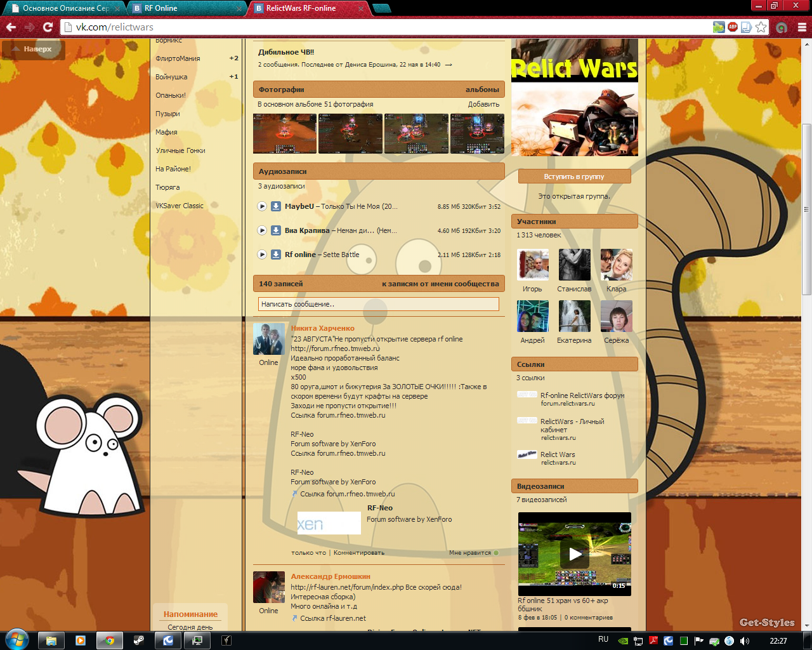Open the Тюряга sidebar item

[x=167, y=187]
